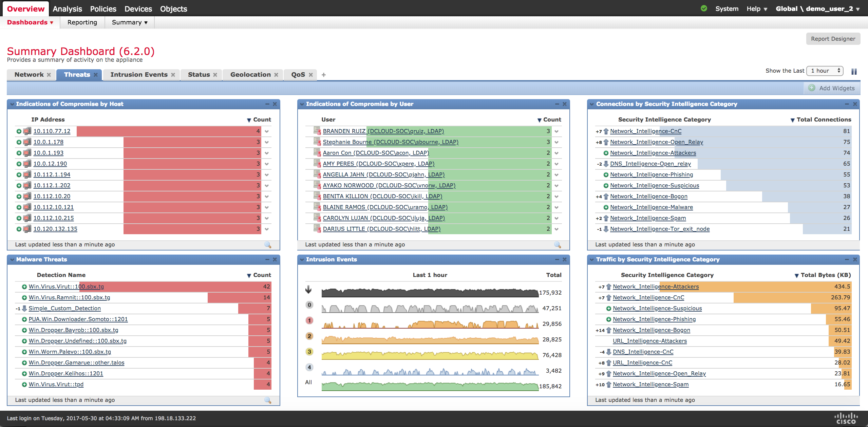The image size is (868, 427).
Task: Click green plus icon next to Win.Virus.Ramnit
Action: tap(24, 298)
